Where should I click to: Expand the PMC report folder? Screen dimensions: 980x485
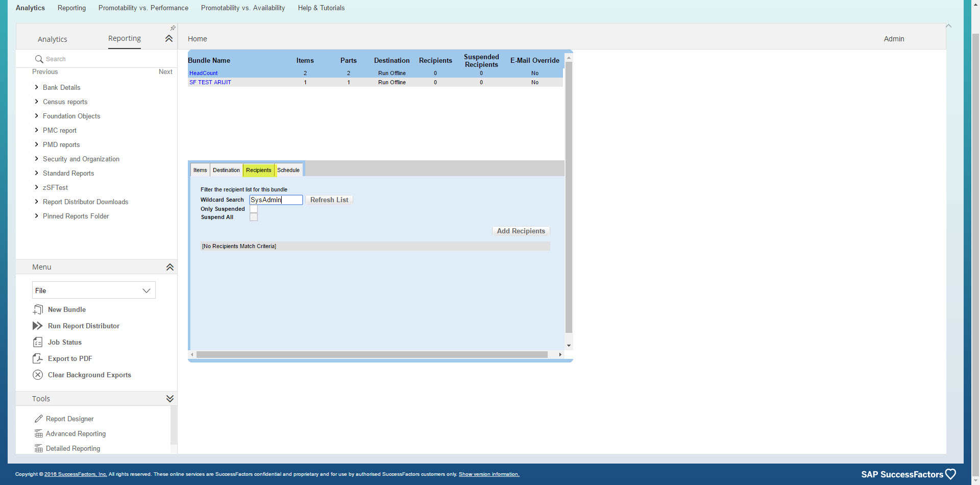click(x=36, y=130)
